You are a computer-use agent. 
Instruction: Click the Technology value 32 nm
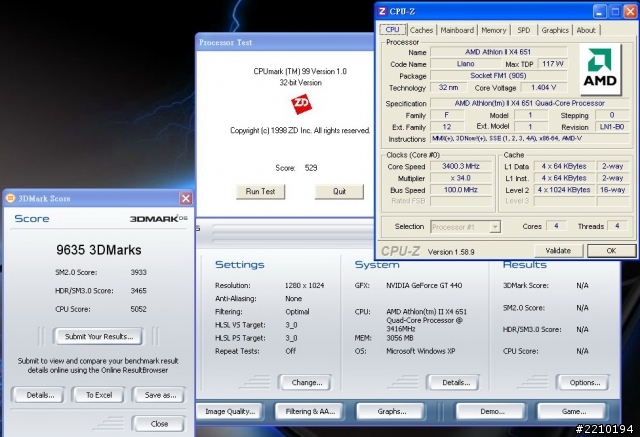(448, 87)
